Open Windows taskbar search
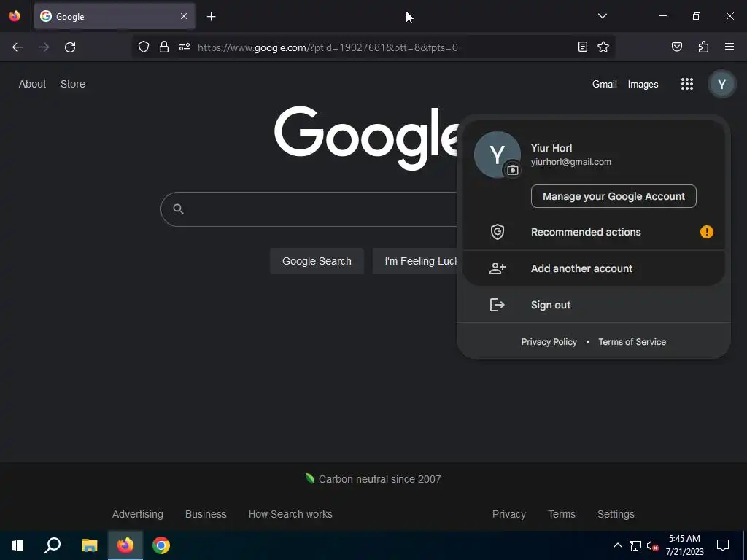747x560 pixels. click(x=53, y=545)
